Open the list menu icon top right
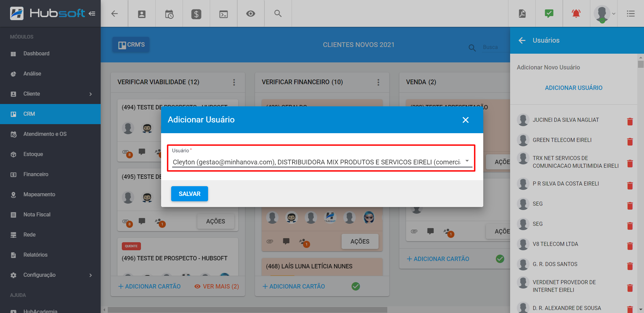The width and height of the screenshot is (644, 313). click(631, 13)
